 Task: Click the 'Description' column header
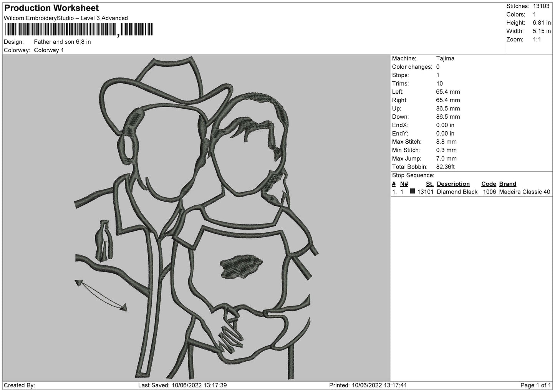453,184
